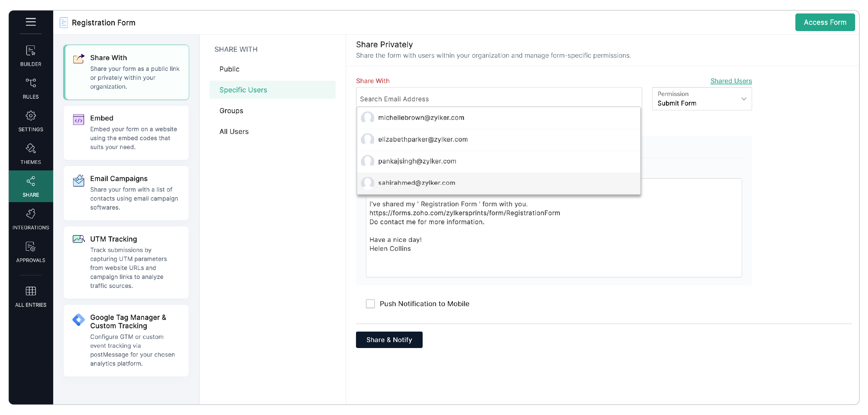This screenshot has height=415, width=868.
Task: Enable Push Notification to Mobile
Action: point(371,303)
